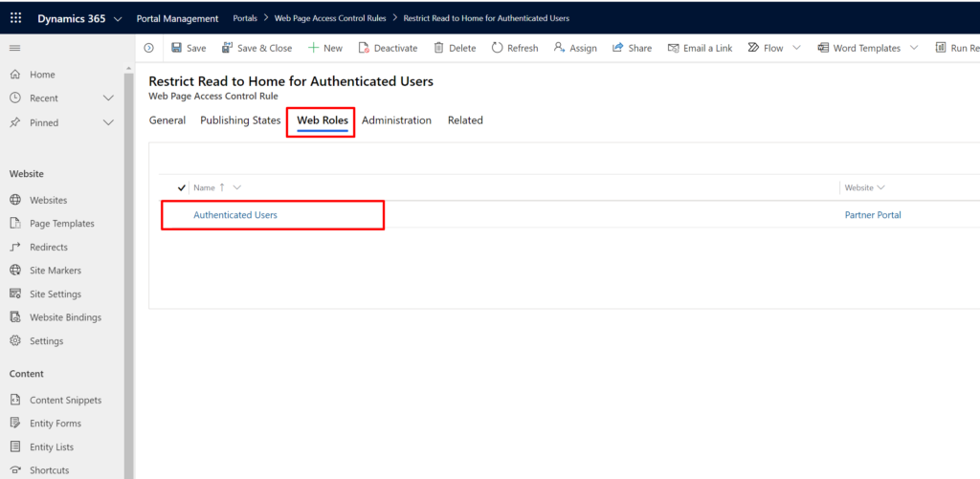Image resolution: width=980 pixels, height=479 pixels.
Task: Deactivate this access control rule
Action: click(x=389, y=48)
